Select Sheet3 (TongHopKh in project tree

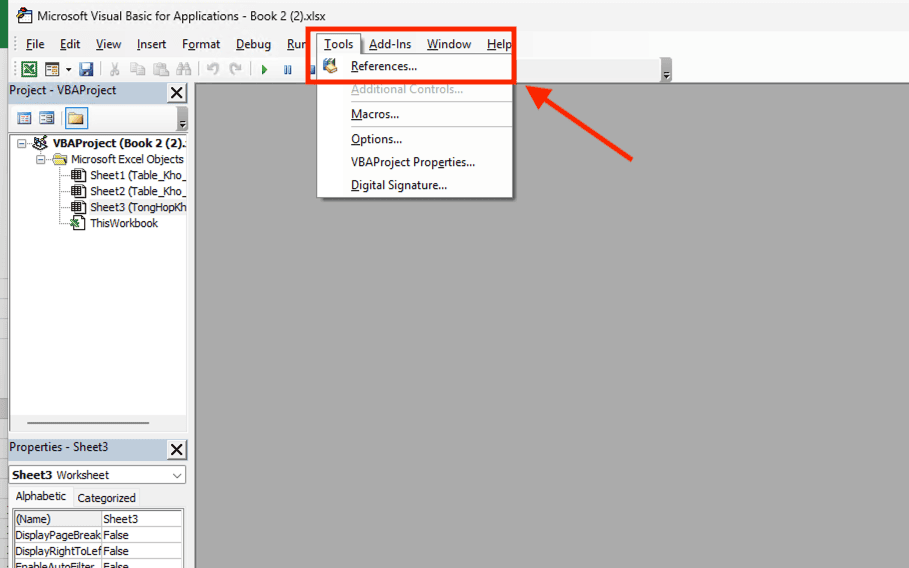pos(138,207)
